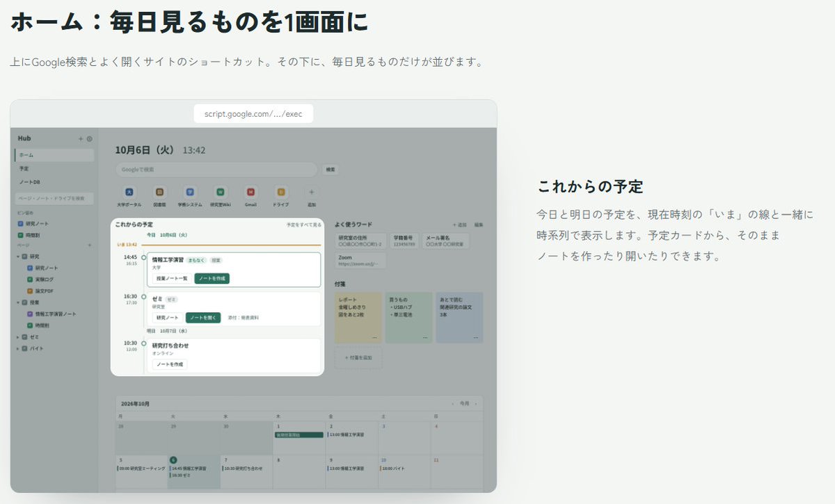Click the 検索 button beside Google search
This screenshot has height=504, width=835.
330,169
